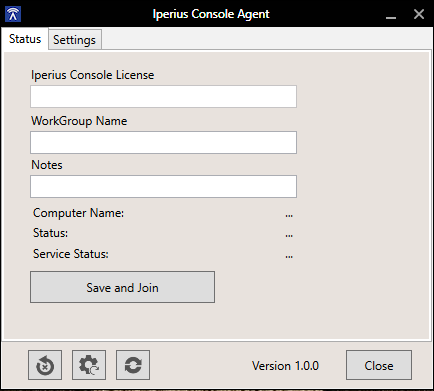Click the Service Status: label

[x=71, y=254]
